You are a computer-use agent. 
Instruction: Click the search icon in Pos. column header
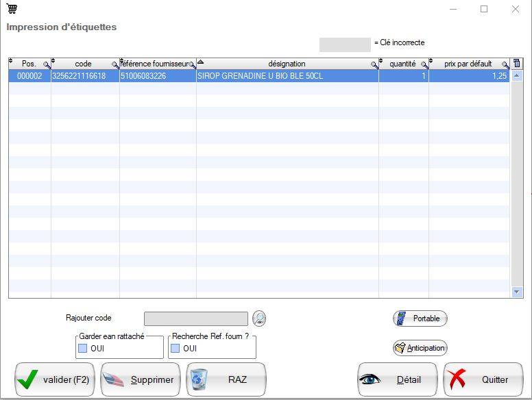click(47, 65)
